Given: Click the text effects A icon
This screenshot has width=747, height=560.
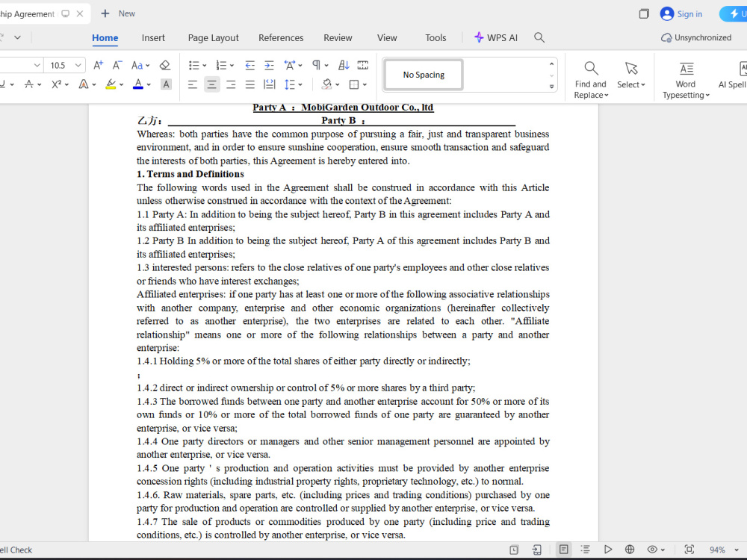Looking at the screenshot, I should (x=84, y=85).
